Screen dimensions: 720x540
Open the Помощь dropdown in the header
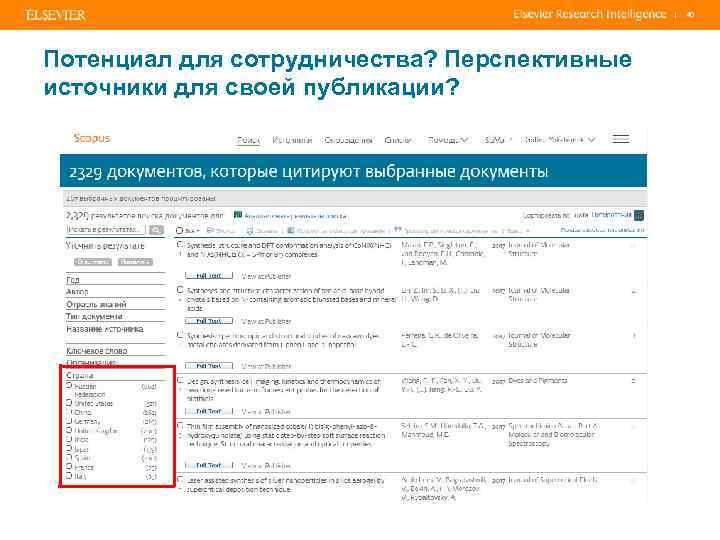pyautogui.click(x=448, y=139)
